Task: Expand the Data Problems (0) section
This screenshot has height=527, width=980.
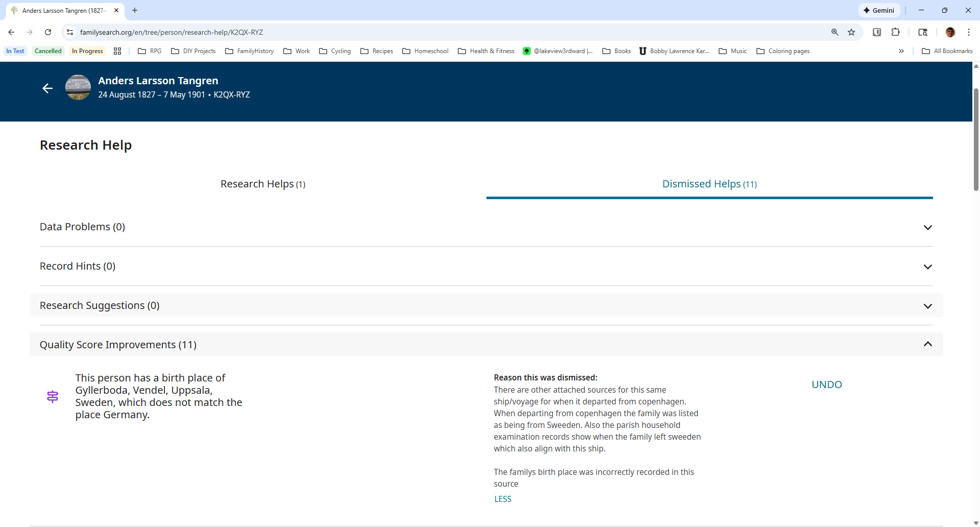Action: click(x=486, y=227)
